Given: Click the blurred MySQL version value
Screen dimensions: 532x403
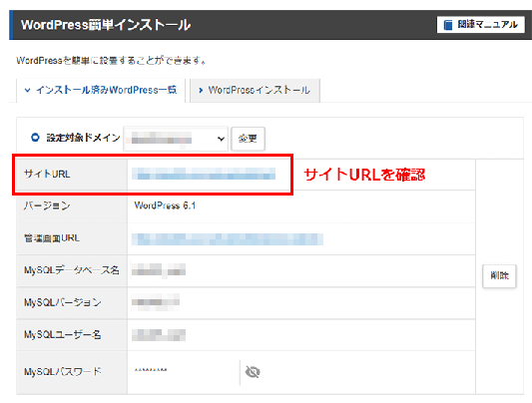Looking at the screenshot, I should (x=156, y=301).
